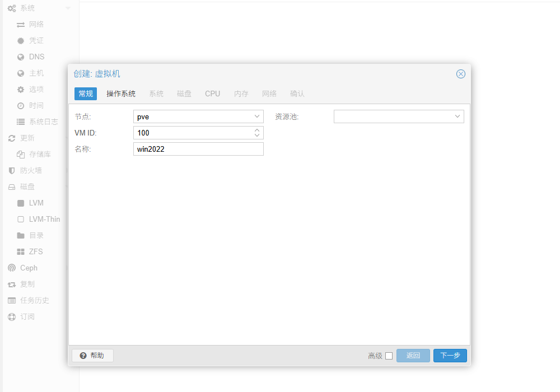The image size is (560, 392).
Task: Increase the VM ID stepper value
Action: (x=257, y=130)
